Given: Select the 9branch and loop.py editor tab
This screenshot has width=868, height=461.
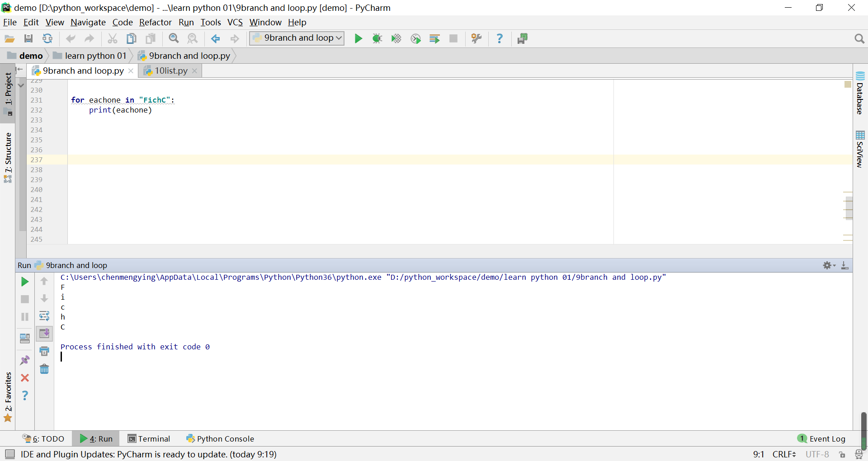Looking at the screenshot, I should click(83, 71).
